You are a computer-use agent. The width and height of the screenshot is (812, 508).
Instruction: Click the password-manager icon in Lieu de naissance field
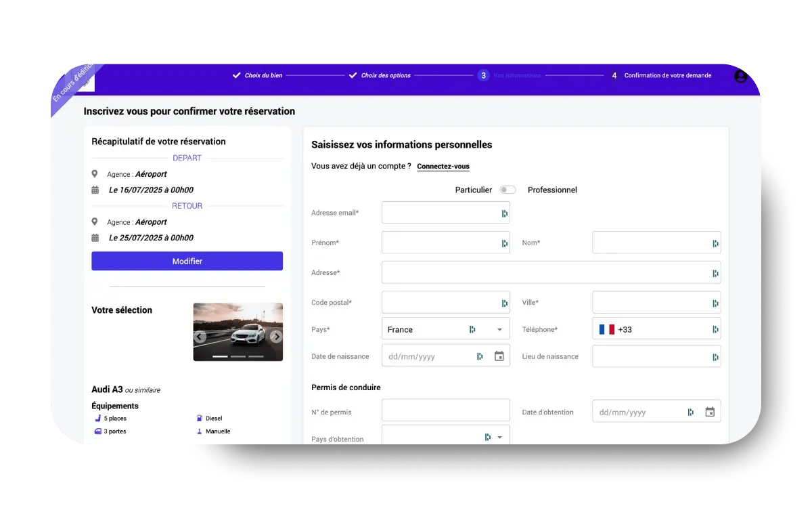click(715, 356)
